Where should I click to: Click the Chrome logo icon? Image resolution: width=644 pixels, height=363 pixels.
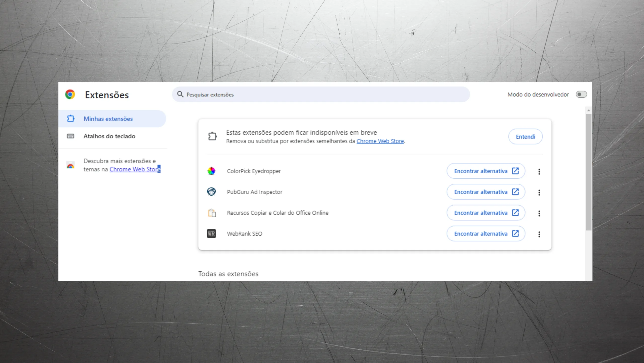70,95
